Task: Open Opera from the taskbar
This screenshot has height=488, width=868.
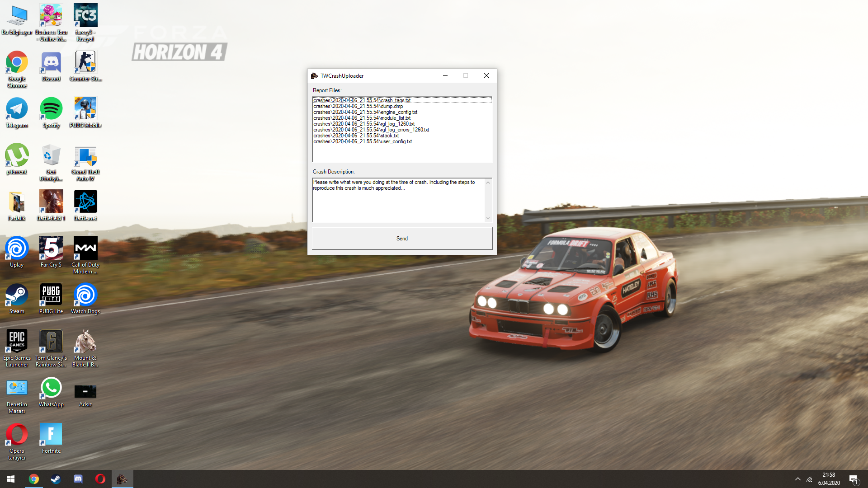Action: click(100, 479)
